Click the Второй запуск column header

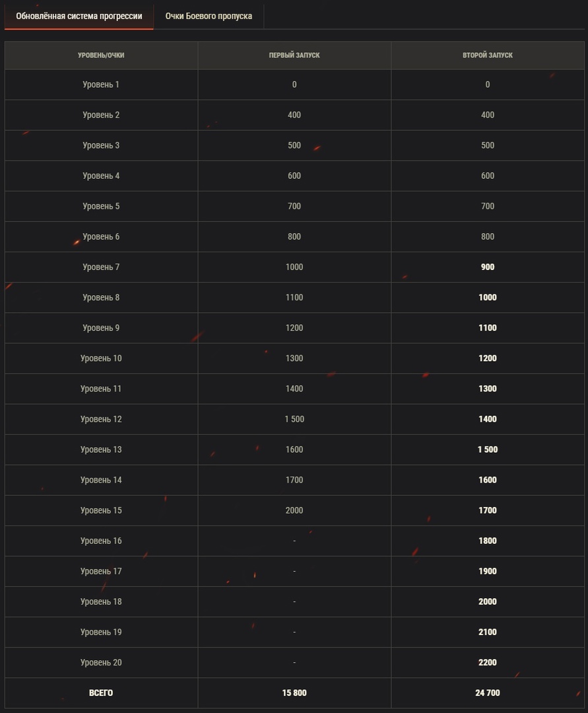pos(488,55)
